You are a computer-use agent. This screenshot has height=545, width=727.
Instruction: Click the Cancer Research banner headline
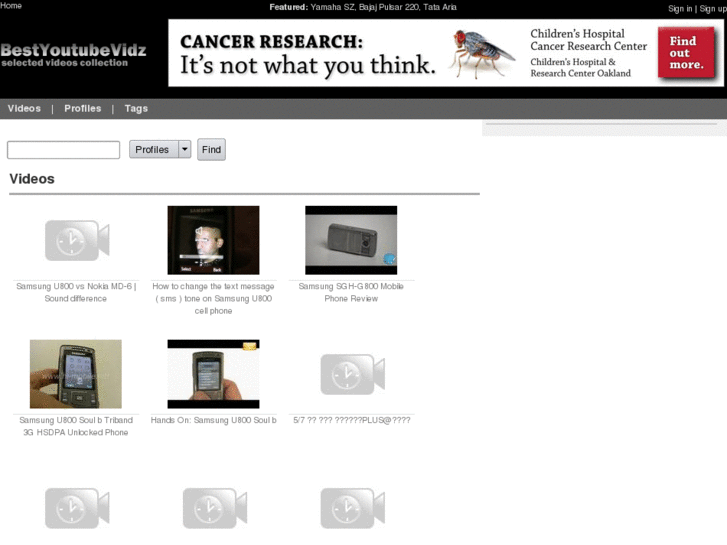coord(307,54)
